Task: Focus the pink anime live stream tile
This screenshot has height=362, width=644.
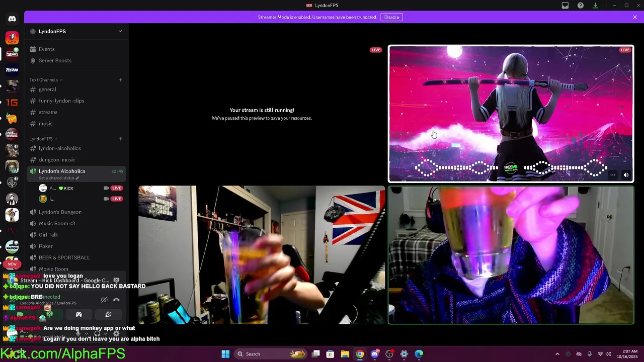Action: tap(511, 114)
